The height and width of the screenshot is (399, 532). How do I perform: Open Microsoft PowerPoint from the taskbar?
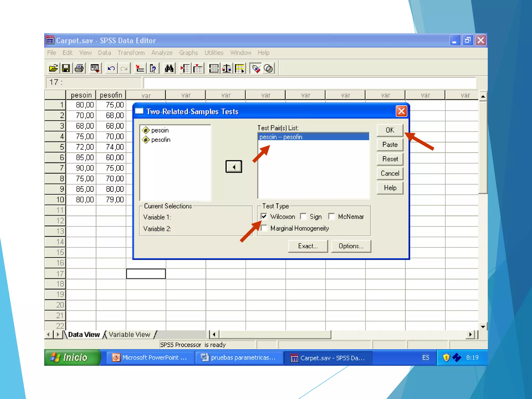point(150,358)
